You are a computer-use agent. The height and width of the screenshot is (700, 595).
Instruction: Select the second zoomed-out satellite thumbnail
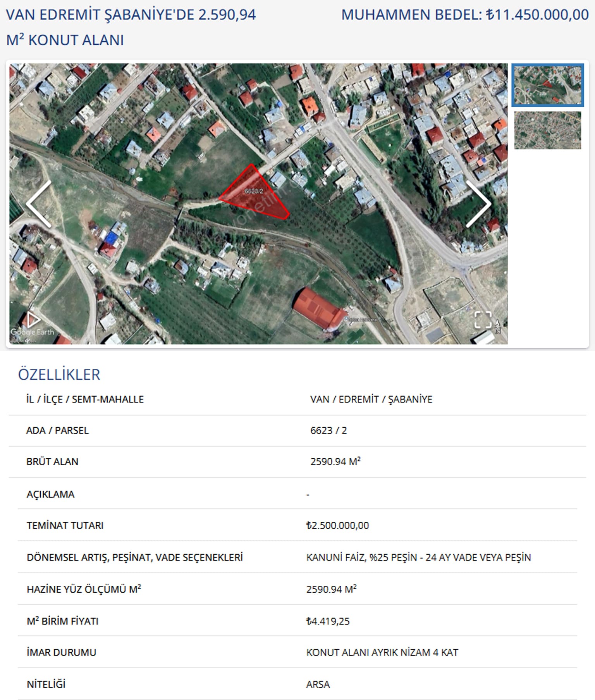click(x=547, y=130)
